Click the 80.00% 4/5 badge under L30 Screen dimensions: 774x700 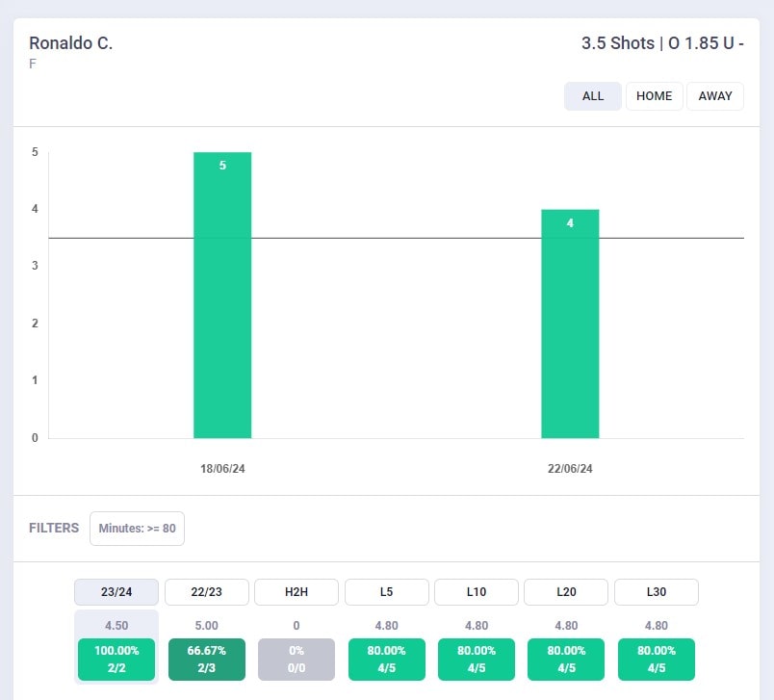[657, 660]
